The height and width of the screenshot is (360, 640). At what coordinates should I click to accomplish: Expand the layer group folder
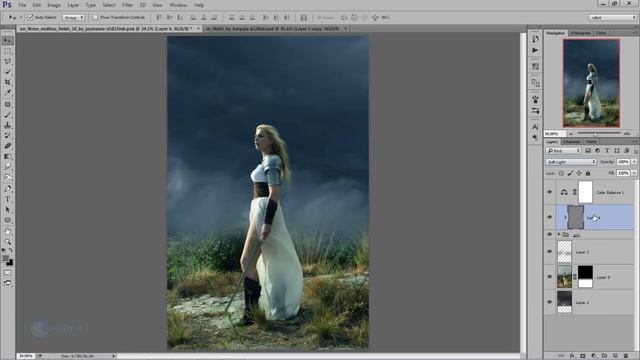[559, 235]
